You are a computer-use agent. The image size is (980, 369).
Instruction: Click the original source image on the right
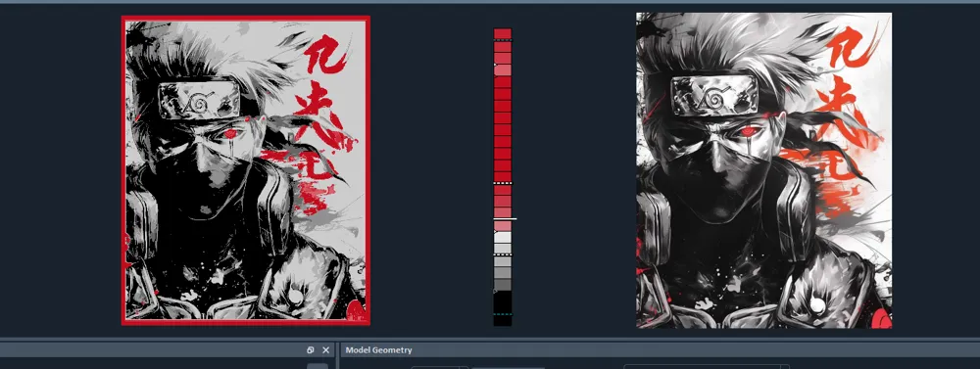point(763,170)
